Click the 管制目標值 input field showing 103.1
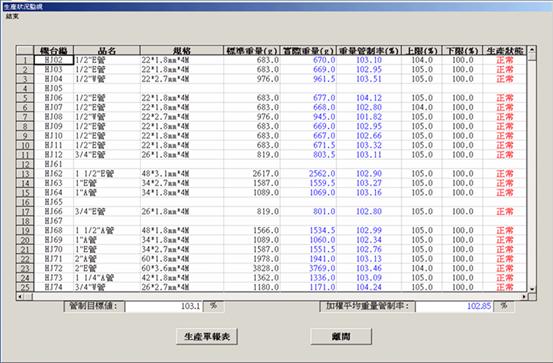Image resolution: width=553 pixels, height=363 pixels. tap(164, 306)
